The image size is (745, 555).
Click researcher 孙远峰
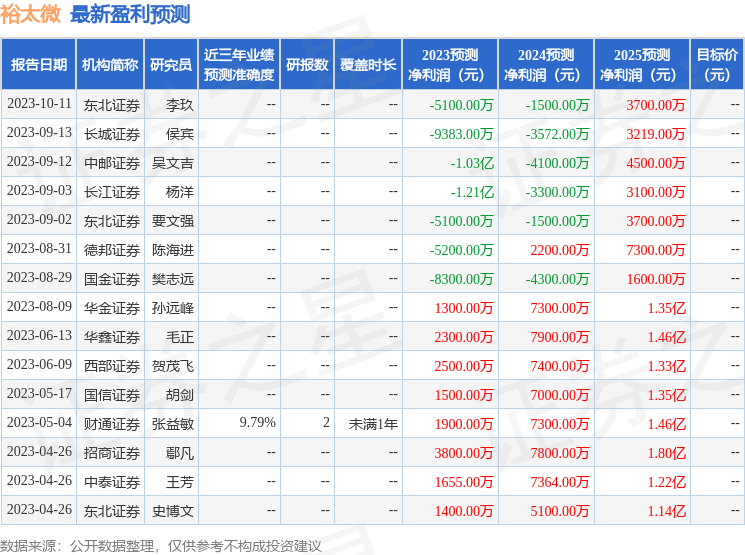tap(173, 308)
